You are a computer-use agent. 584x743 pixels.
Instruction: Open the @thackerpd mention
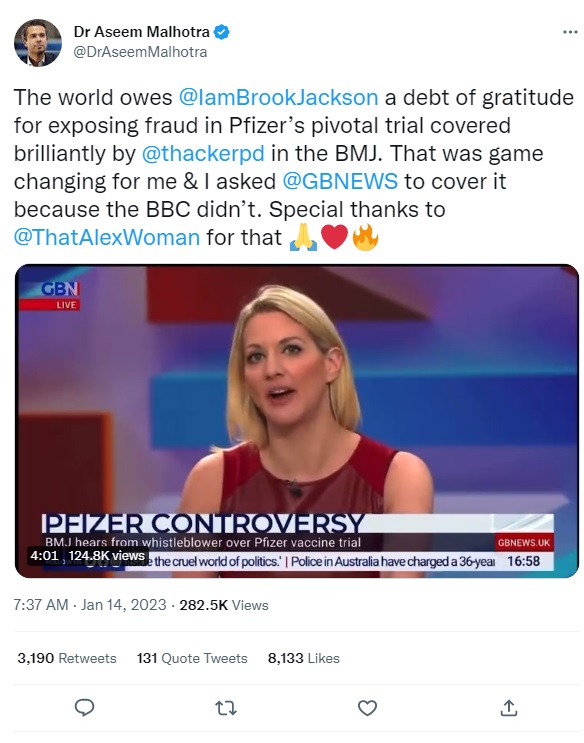203,154
